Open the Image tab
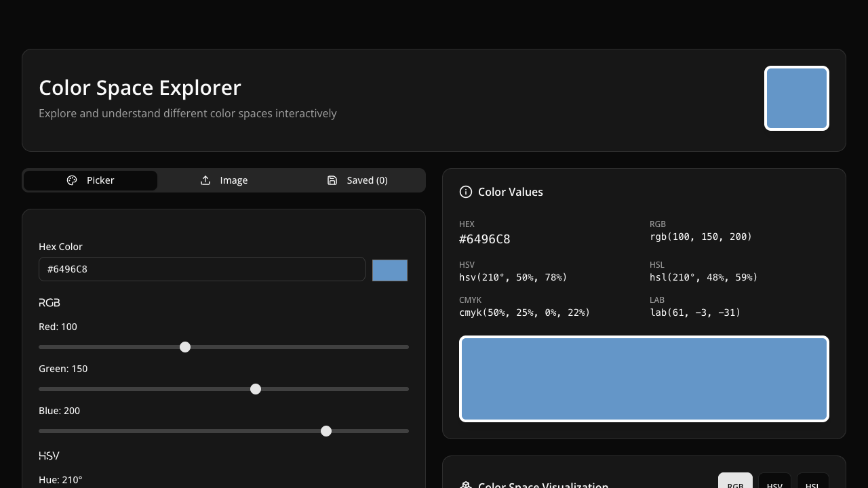This screenshot has width=868, height=488. pyautogui.click(x=224, y=180)
